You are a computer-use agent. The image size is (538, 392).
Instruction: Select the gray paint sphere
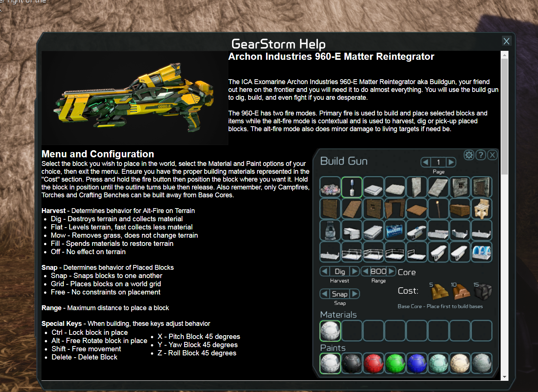[482, 363]
